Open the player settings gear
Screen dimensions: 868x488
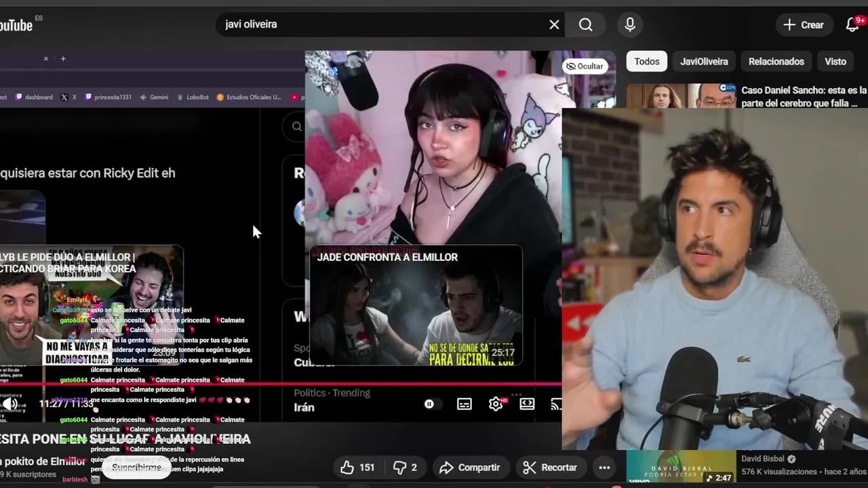(496, 403)
